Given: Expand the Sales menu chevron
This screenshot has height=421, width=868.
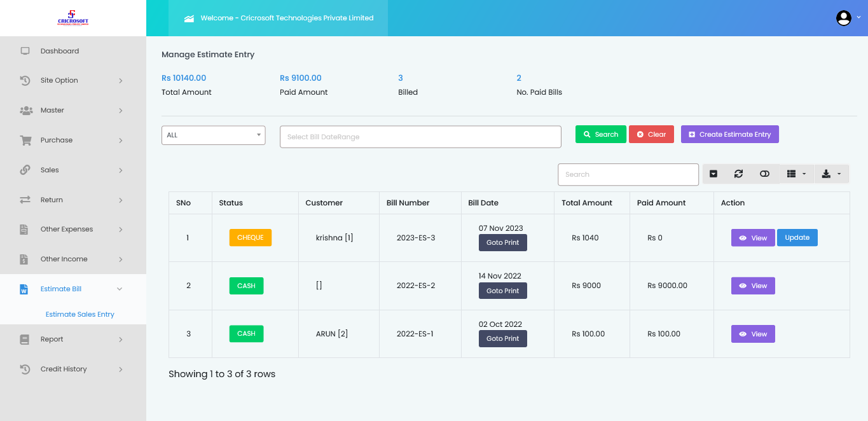Looking at the screenshot, I should tap(121, 170).
